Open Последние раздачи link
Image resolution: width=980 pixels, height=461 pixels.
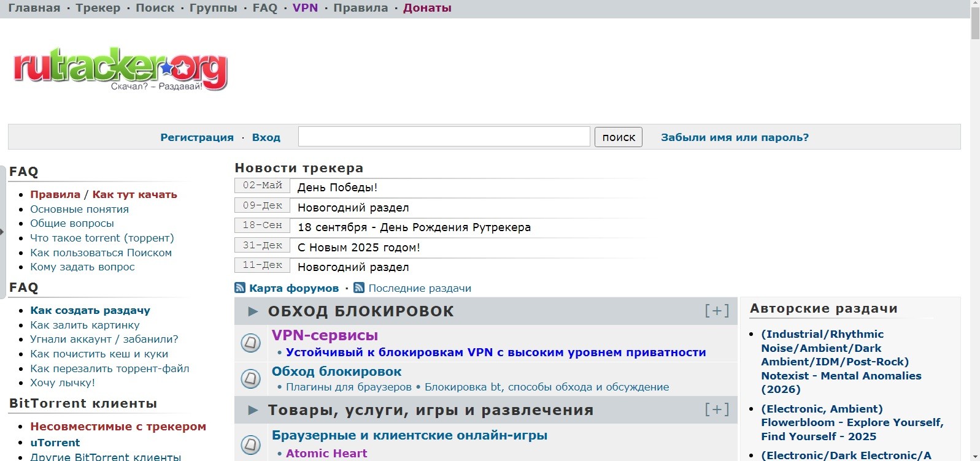coord(420,288)
